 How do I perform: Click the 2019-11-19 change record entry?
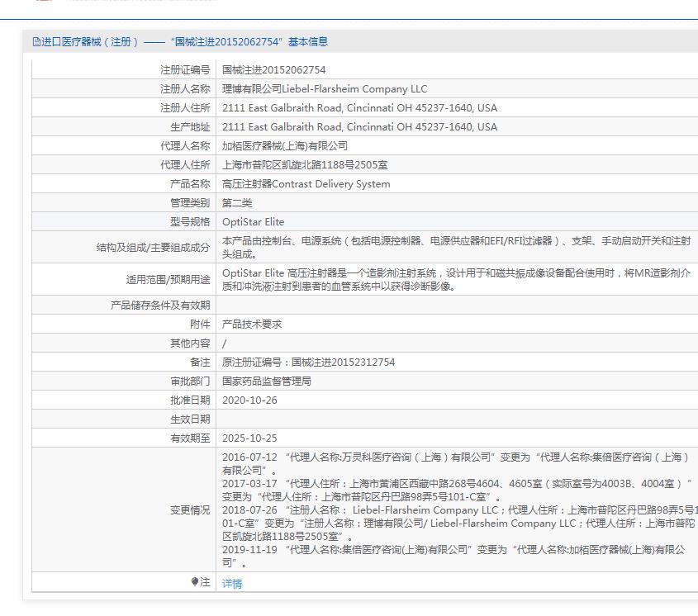point(454,557)
